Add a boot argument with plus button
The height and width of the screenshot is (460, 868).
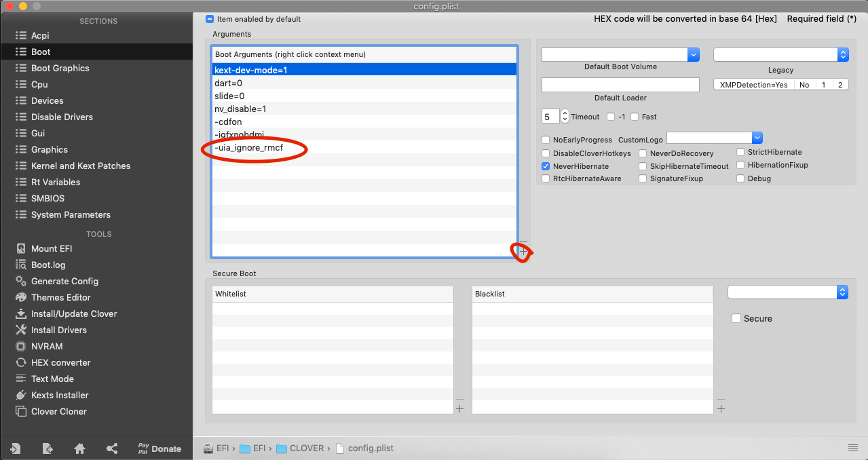(x=523, y=252)
